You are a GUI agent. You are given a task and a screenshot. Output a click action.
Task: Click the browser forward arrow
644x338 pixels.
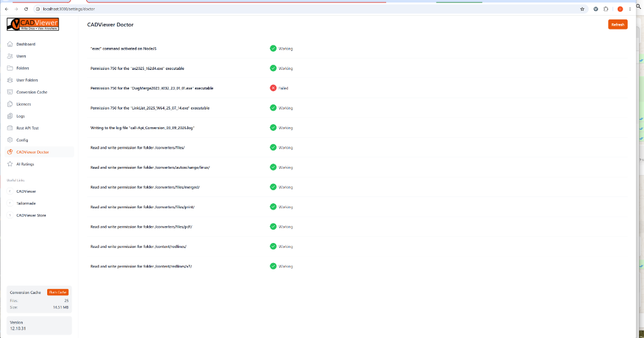[x=16, y=9]
